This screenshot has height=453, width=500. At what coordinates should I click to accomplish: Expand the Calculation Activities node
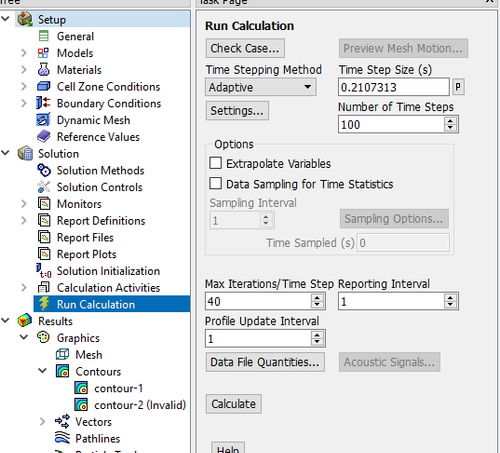(x=24, y=287)
